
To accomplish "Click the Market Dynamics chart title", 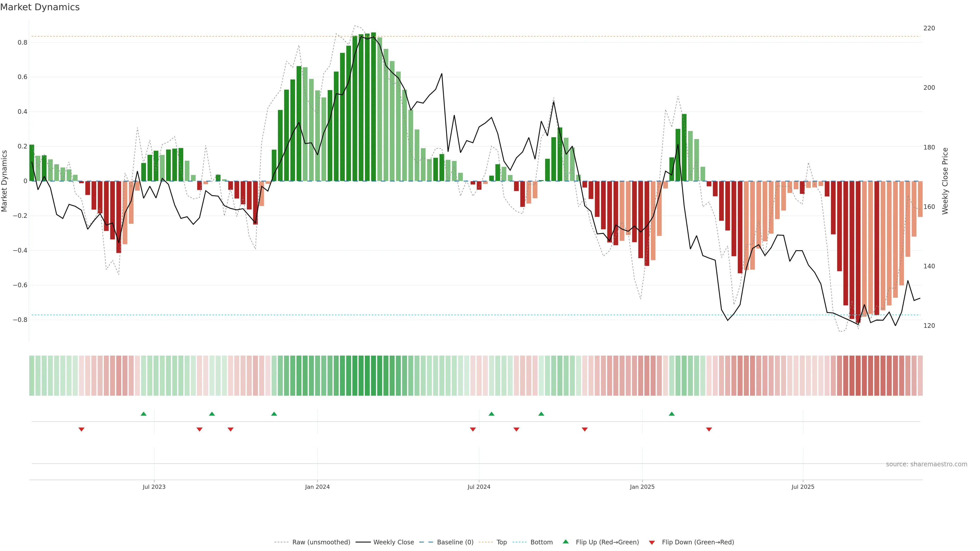I will (40, 7).
